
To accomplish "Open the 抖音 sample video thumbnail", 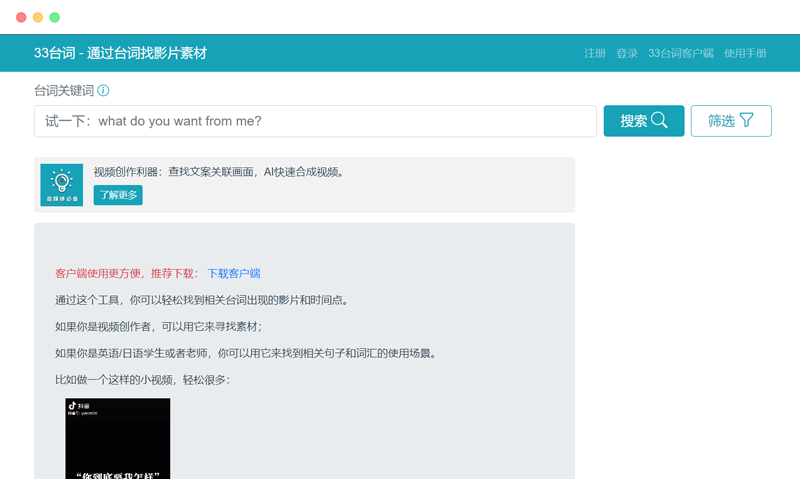I will (118, 439).
